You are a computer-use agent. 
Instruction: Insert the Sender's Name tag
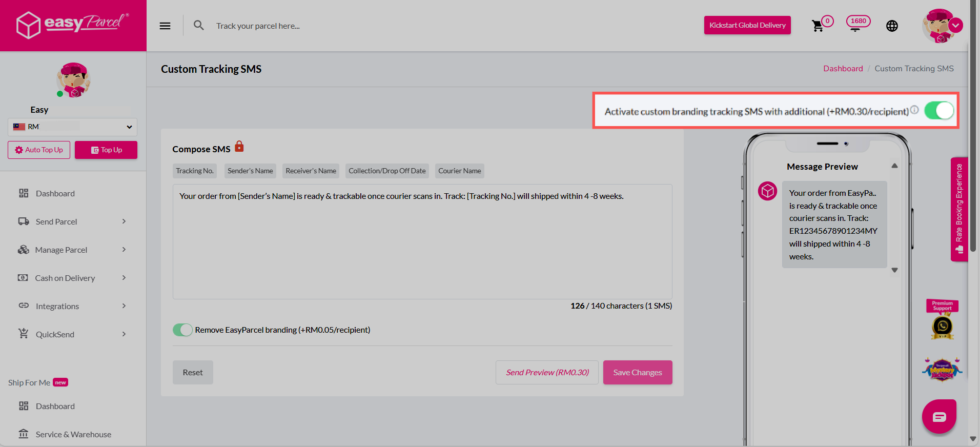click(x=250, y=171)
